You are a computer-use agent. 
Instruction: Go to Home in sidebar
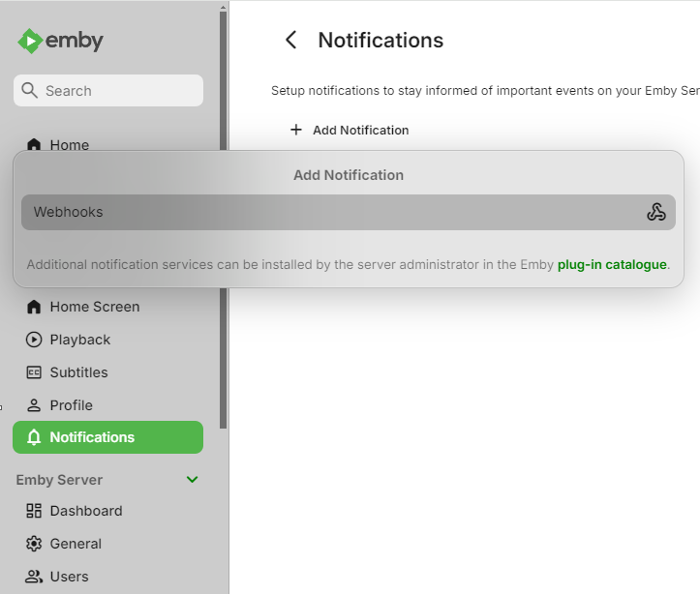click(68, 145)
